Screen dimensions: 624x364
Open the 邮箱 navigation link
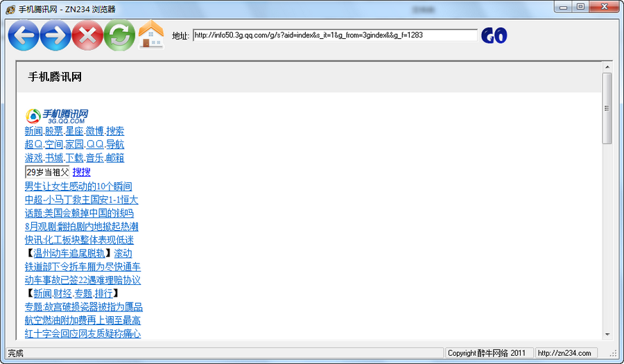[x=115, y=158]
